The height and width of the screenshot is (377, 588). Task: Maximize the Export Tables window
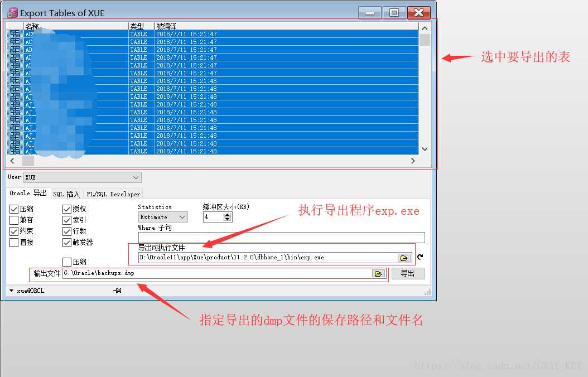394,13
